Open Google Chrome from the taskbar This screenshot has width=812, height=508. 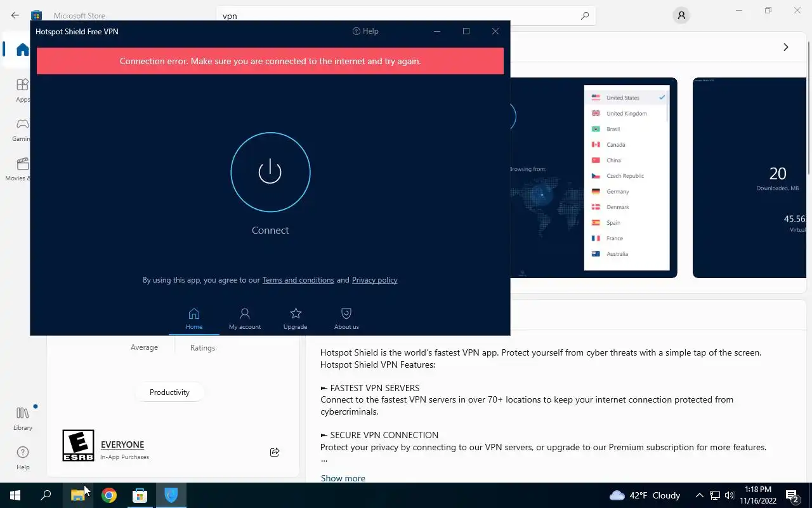109,495
